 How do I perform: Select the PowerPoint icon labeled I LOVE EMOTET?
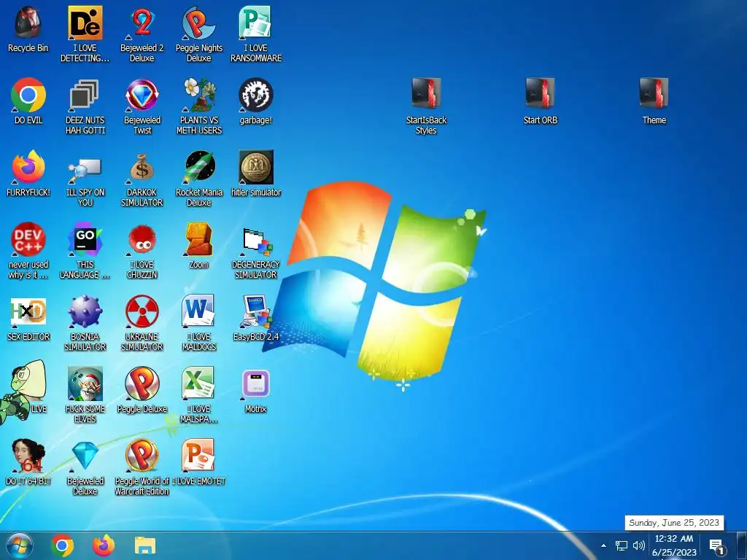198,456
